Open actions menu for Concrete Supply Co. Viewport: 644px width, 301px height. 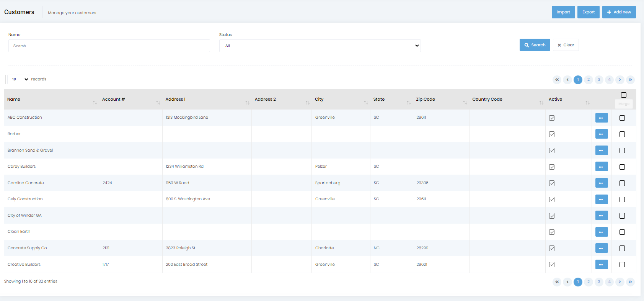(x=602, y=248)
